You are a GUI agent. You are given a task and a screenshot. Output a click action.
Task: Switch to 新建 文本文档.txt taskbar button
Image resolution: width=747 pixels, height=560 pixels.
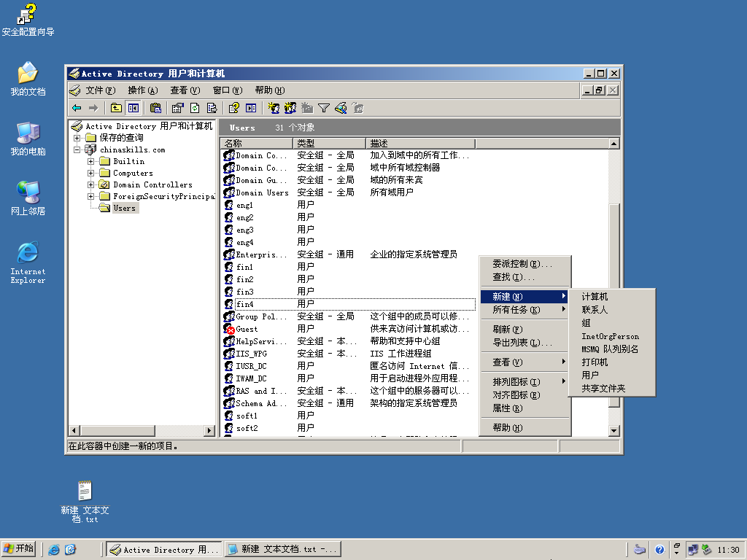click(284, 550)
